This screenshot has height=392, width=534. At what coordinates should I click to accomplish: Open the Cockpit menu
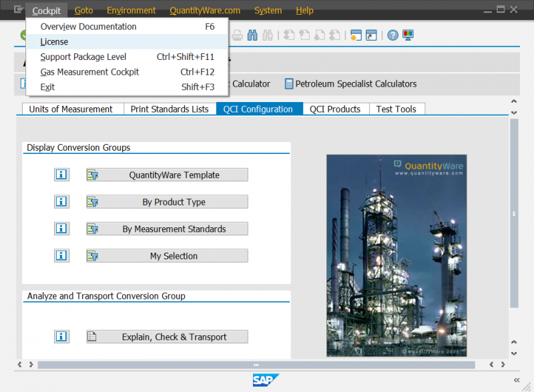point(46,11)
